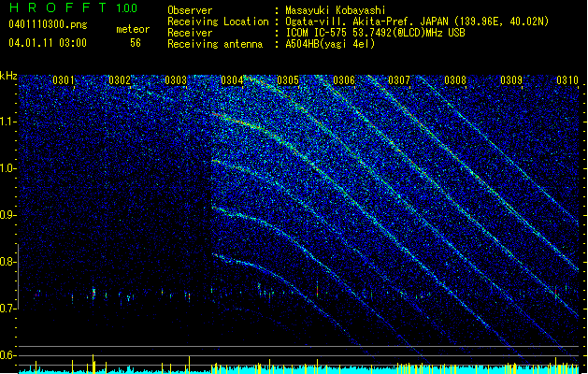Click the 0303 time marker
Viewport: 588px width, 374px height.
(176, 80)
